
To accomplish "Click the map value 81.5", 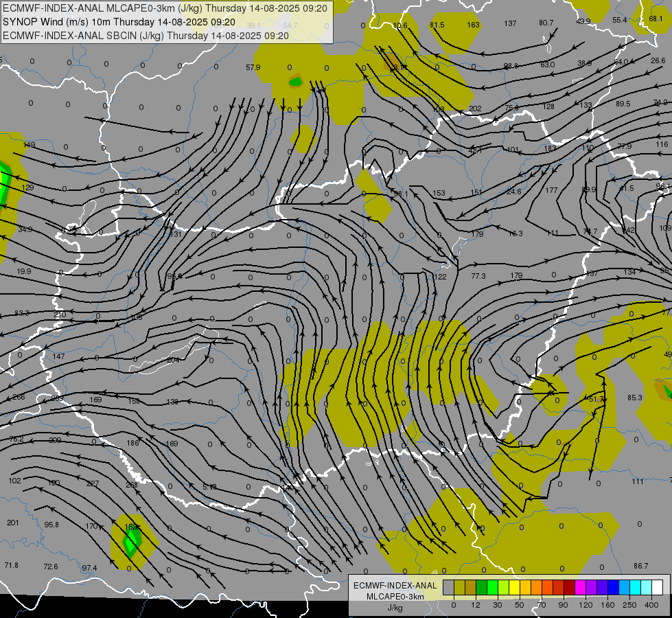I will pos(437,25).
